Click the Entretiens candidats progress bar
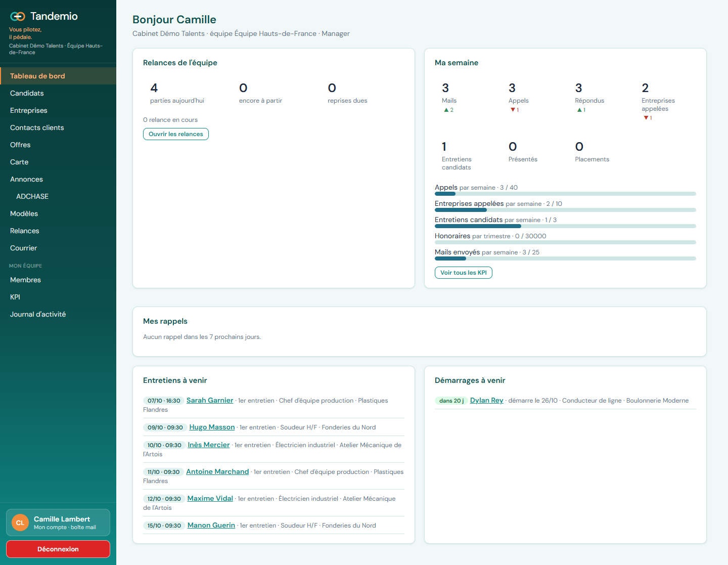Image resolution: width=728 pixels, height=565 pixels. point(565,226)
